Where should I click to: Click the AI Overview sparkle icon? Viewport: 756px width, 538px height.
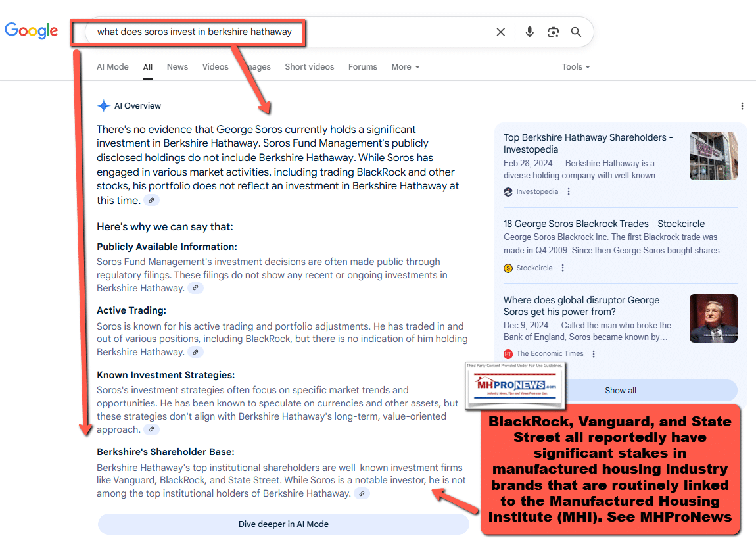pyautogui.click(x=103, y=106)
